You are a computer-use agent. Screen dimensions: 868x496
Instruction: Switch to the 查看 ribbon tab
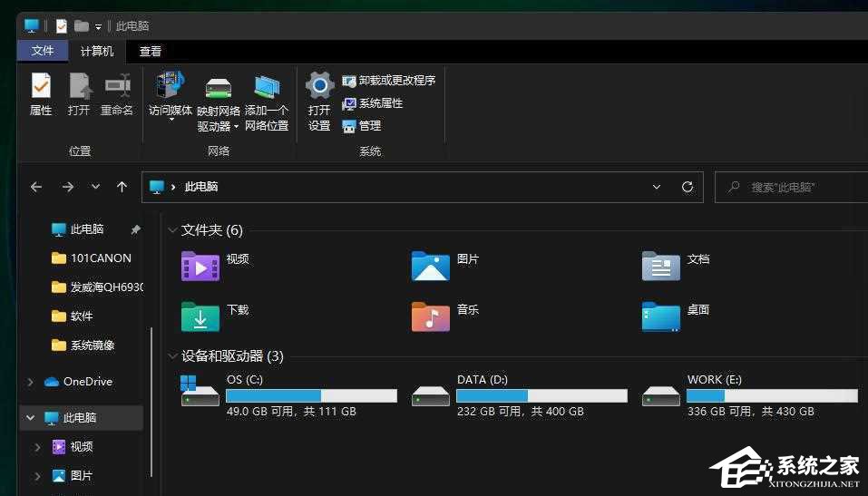(x=151, y=52)
